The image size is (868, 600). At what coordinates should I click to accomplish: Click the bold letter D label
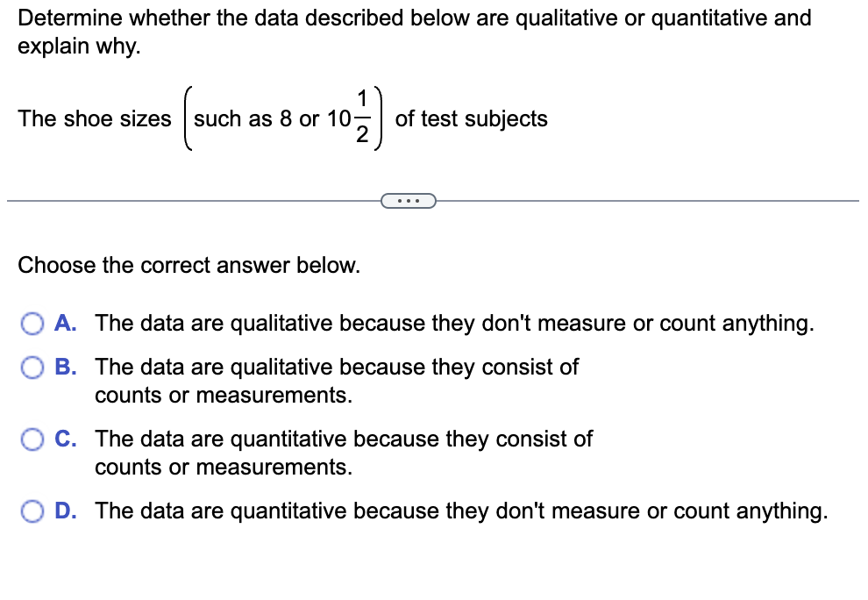(65, 511)
